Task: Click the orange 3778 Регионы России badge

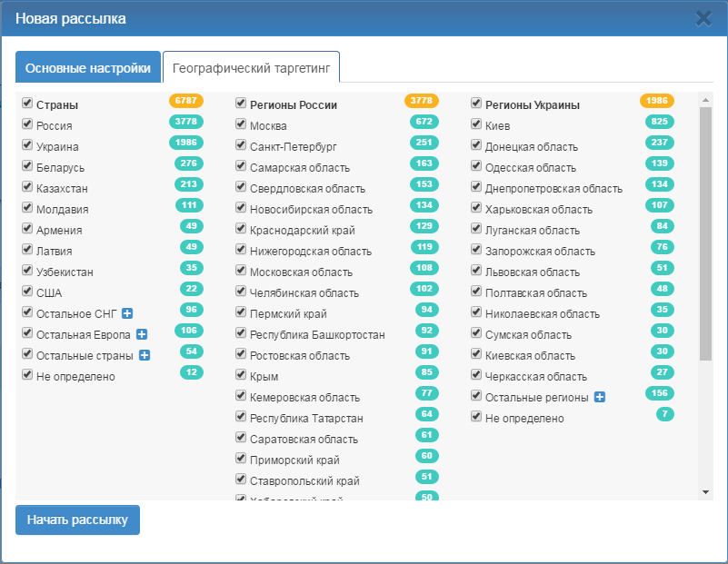Action: pos(422,101)
